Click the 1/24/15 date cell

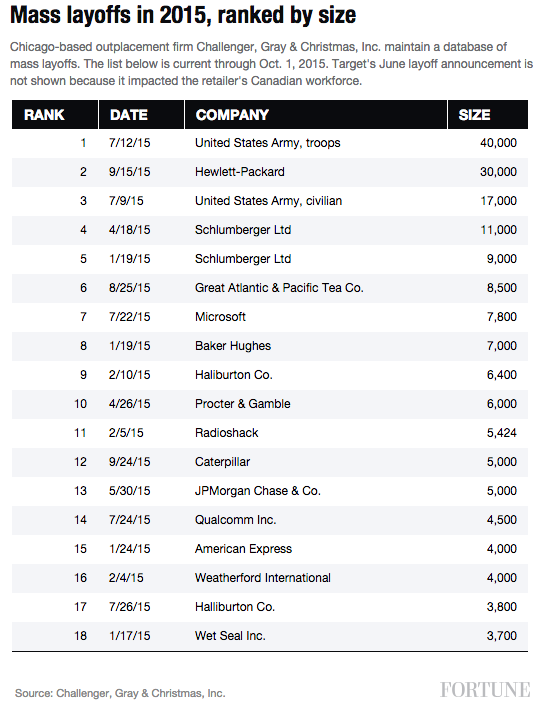point(129,549)
